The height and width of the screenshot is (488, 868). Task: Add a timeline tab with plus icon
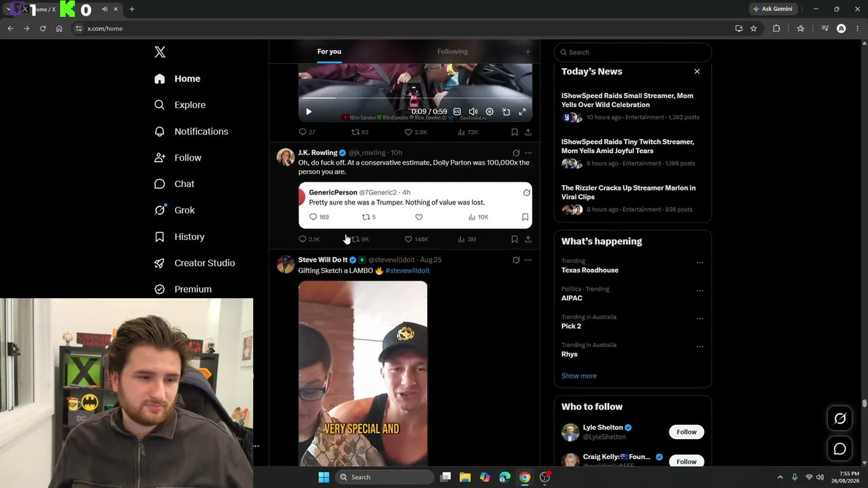(528, 52)
